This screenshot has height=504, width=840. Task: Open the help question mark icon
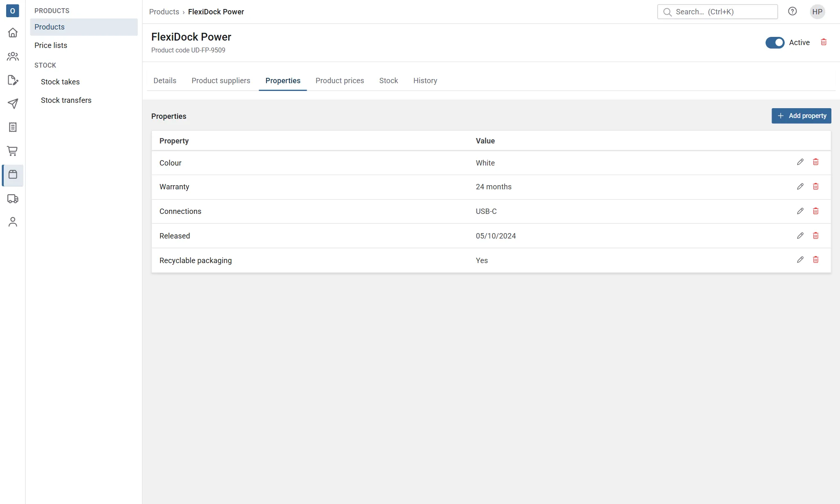click(792, 11)
